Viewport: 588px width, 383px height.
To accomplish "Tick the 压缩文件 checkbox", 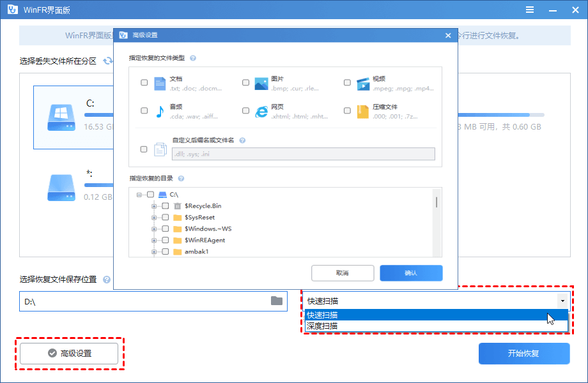I will 347,110.
